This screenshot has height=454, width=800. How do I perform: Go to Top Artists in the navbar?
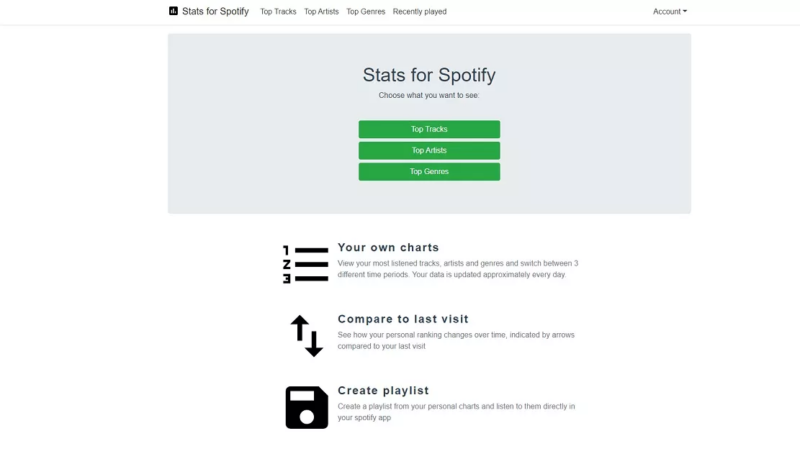click(321, 11)
